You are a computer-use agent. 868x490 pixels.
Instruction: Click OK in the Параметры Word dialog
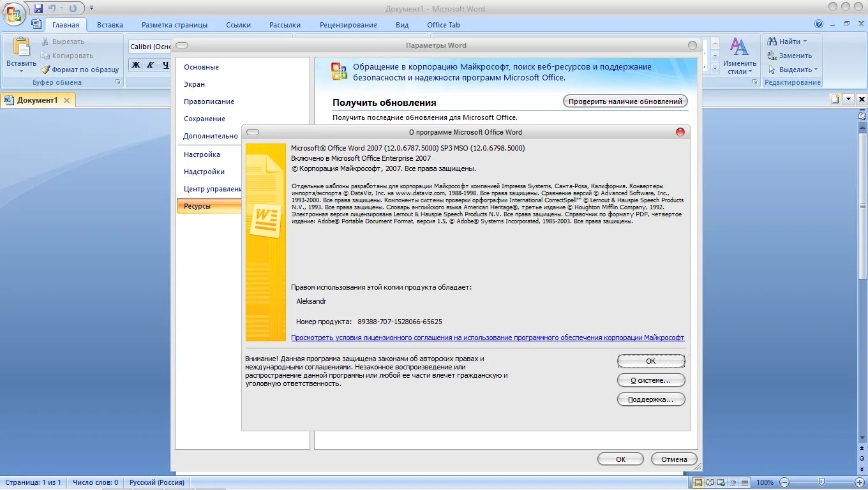(620, 459)
